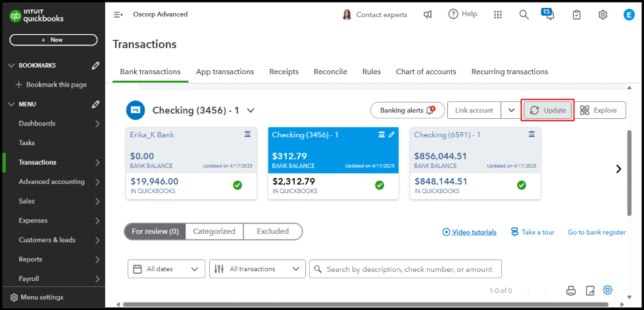Viewport: 644px width, 310px height.
Task: Open the All transactions filter dropdown
Action: coord(258,269)
